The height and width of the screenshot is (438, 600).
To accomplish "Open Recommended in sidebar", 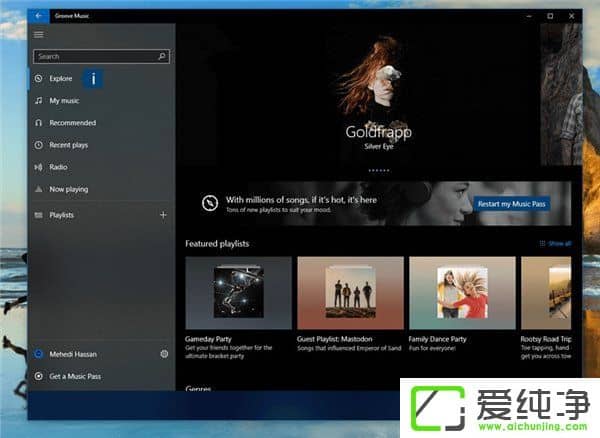I will pyautogui.click(x=72, y=123).
